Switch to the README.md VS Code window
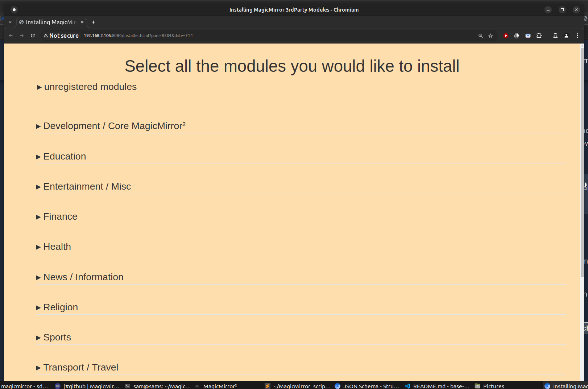This screenshot has height=389, width=588. click(437, 386)
